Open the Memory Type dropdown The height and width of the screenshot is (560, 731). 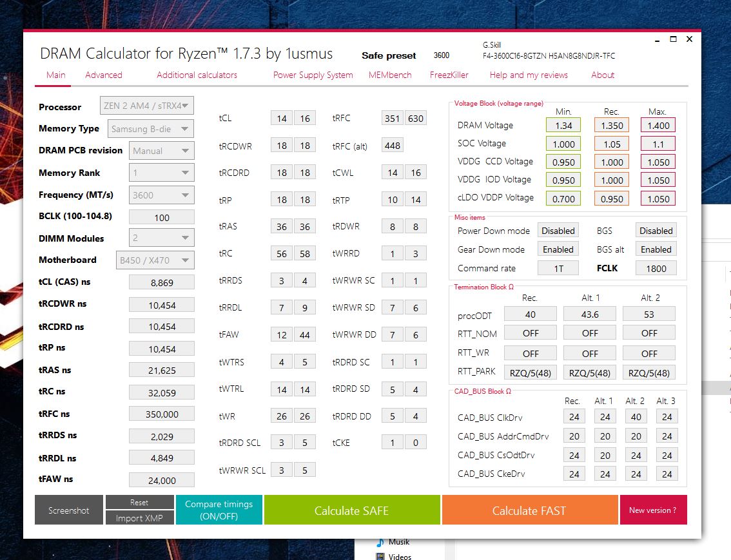pos(151,129)
